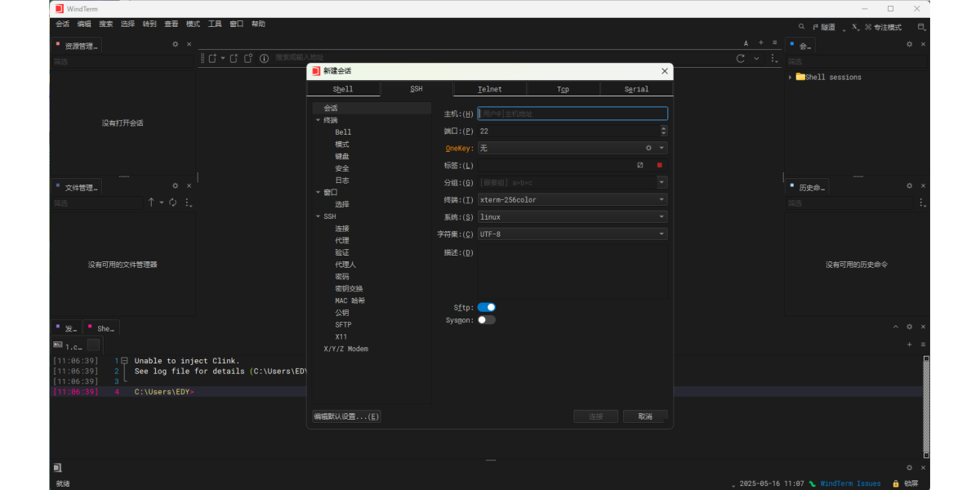
Task: Disable the Sftp toggle switch
Action: [487, 307]
